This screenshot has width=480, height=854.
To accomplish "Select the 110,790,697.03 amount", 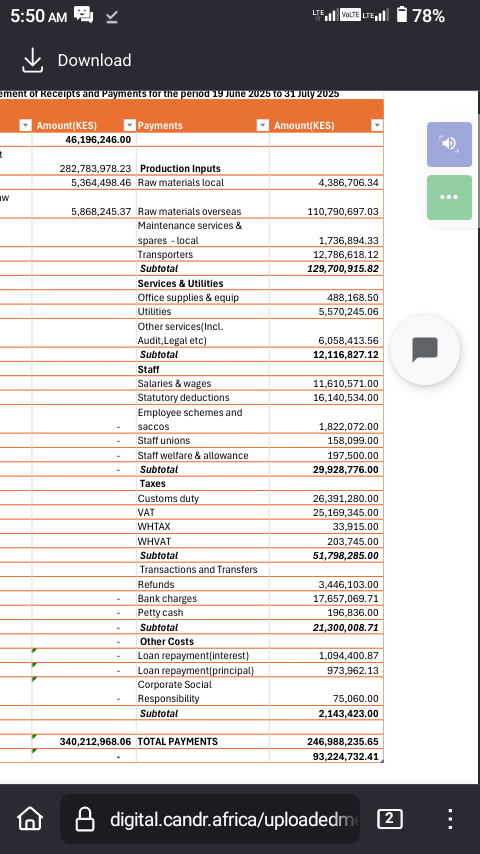I will tap(343, 211).
